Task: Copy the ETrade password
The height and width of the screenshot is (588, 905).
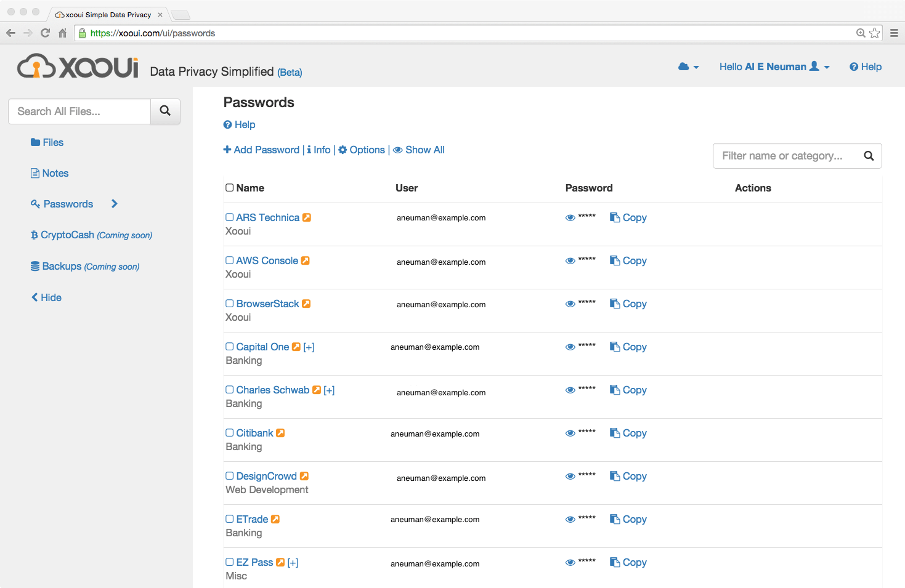Action: (628, 519)
